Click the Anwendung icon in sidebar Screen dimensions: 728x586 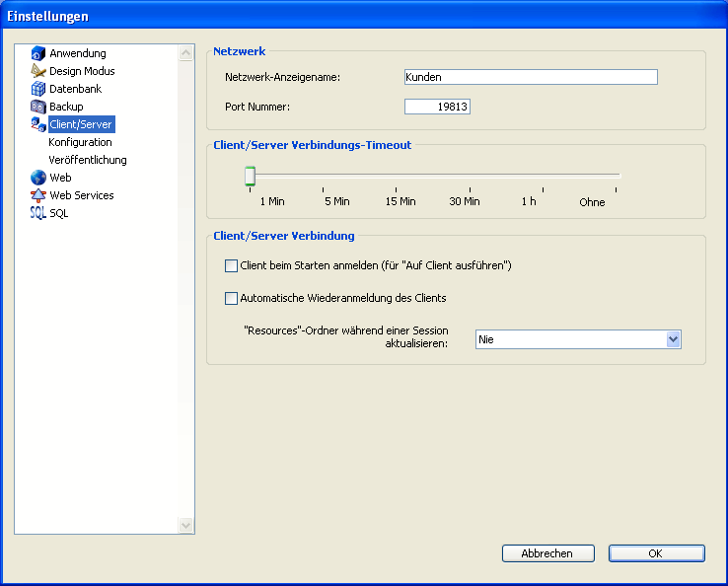pyautogui.click(x=38, y=53)
